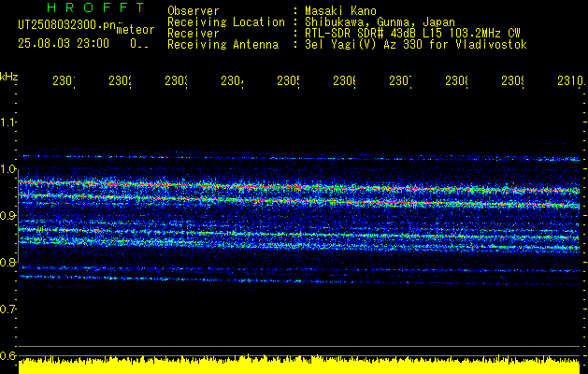Click the 2310 time axis label

(x=570, y=81)
